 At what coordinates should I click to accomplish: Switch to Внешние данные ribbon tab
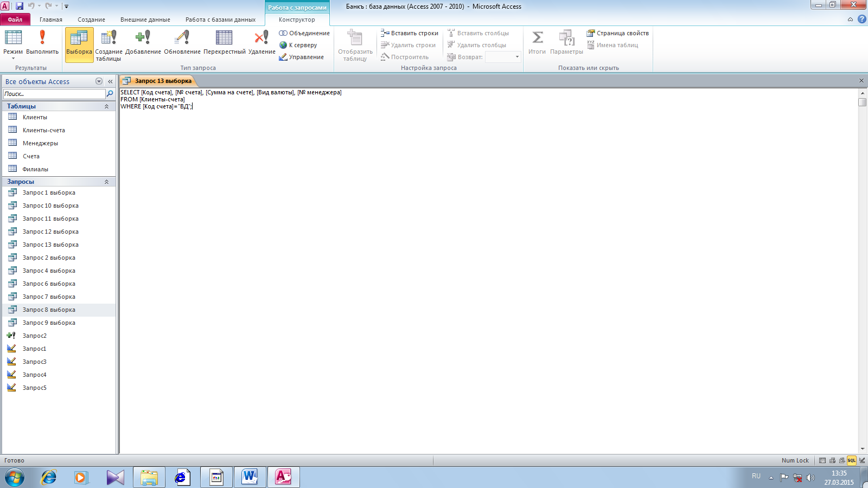[x=145, y=20]
